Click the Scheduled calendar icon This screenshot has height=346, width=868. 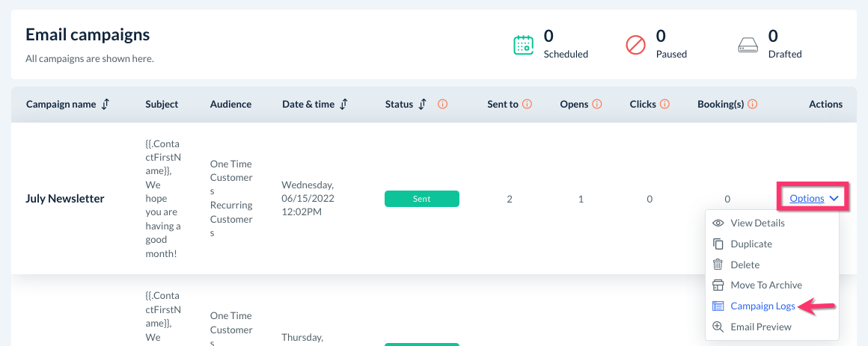[x=523, y=45]
